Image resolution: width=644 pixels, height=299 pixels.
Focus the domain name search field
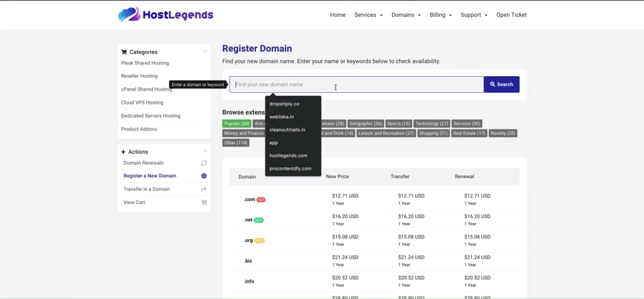pos(356,84)
